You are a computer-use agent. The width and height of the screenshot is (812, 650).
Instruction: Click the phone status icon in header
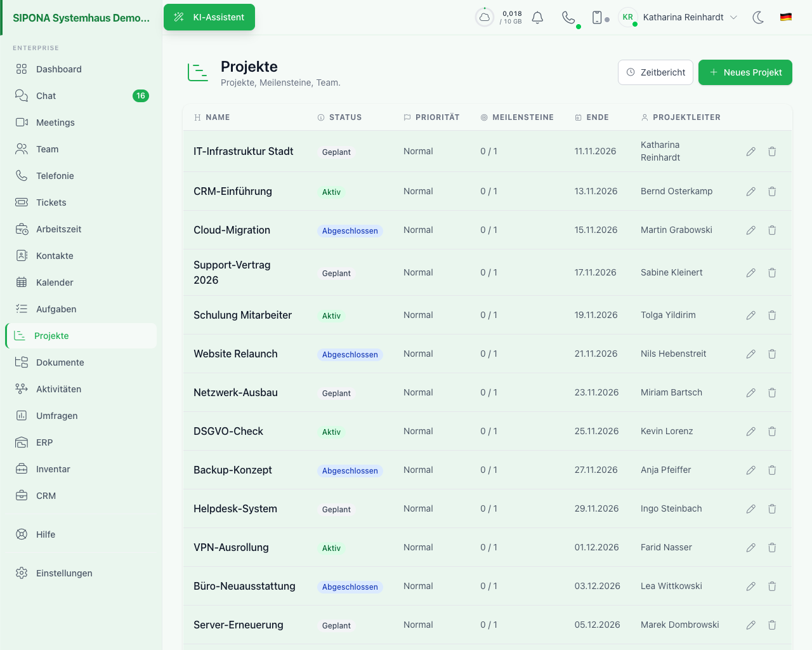point(568,17)
